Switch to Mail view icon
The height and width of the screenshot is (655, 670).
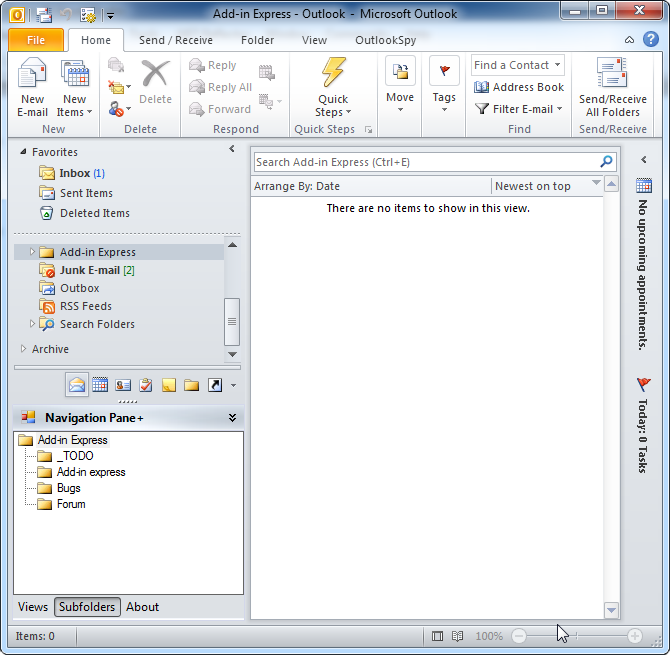pos(77,385)
